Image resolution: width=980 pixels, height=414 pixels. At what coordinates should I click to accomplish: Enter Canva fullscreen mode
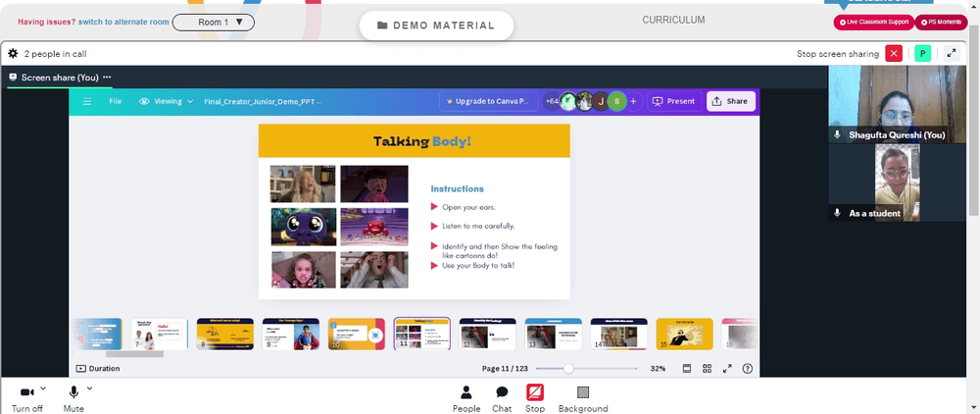tap(727, 368)
